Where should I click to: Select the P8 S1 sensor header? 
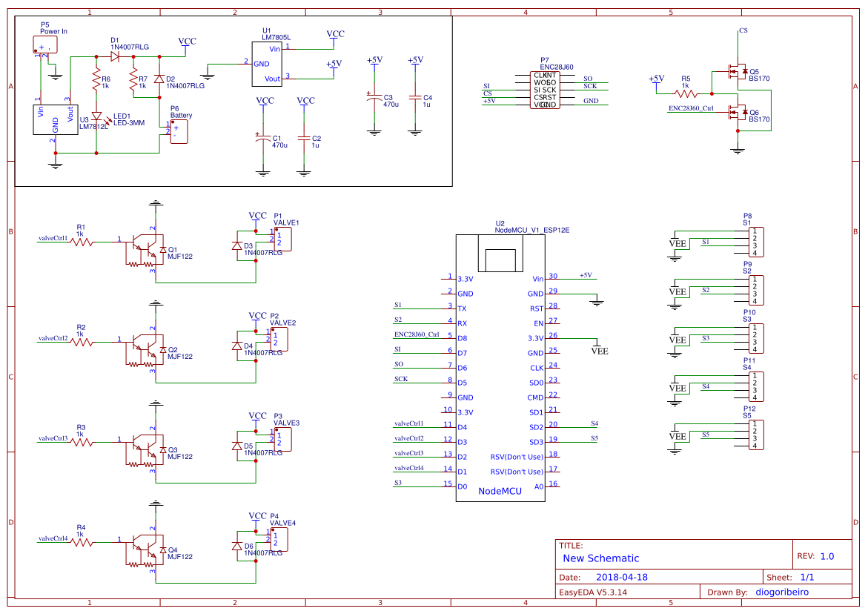755,242
